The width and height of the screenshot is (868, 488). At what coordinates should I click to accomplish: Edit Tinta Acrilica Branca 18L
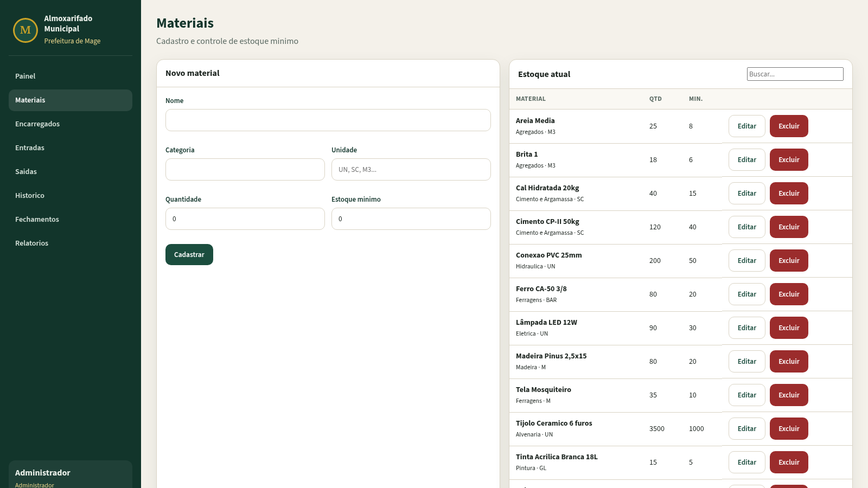tap(747, 463)
